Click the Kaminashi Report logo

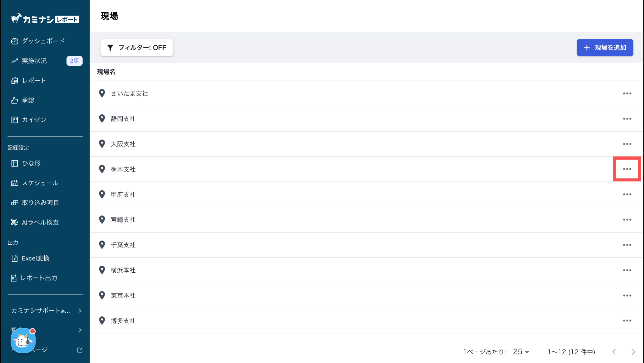(x=45, y=19)
